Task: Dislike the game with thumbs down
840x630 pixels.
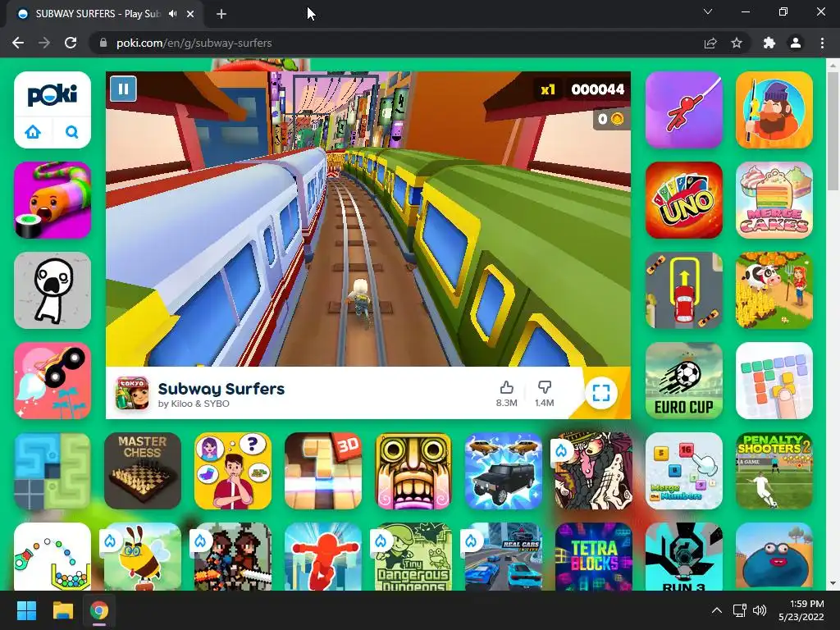Action: click(x=545, y=387)
